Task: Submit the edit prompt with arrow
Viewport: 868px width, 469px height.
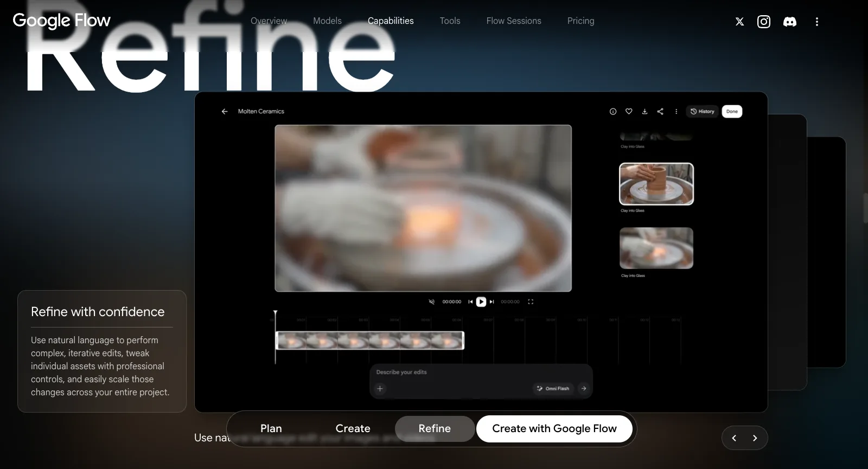Action: coord(584,388)
